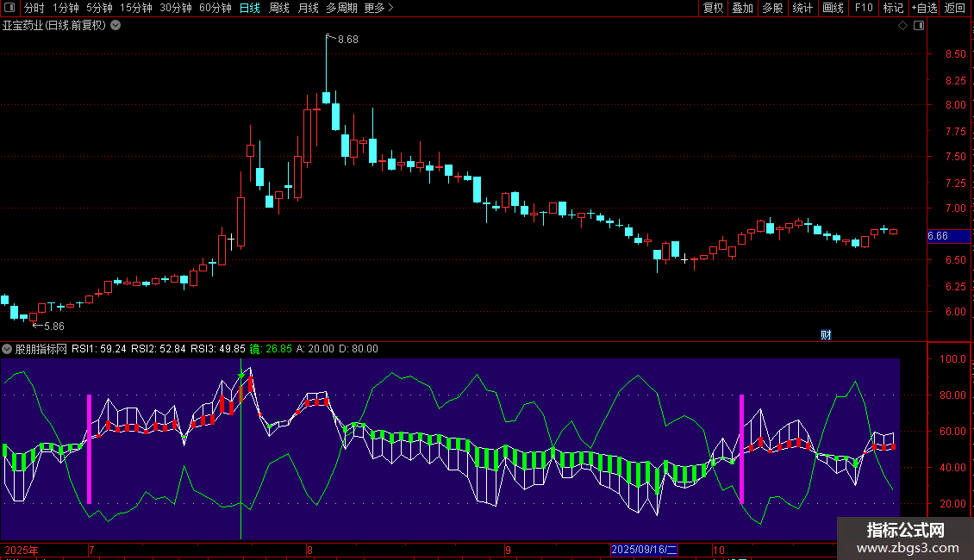Toggle the panel layout icon at top-left
The height and width of the screenshot is (560, 974).
coord(9,8)
